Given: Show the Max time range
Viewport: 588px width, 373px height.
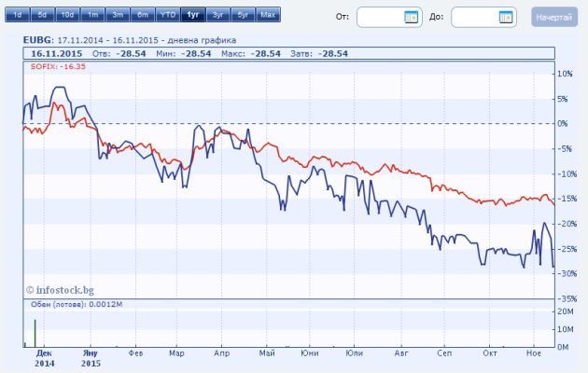Looking at the screenshot, I should click(x=268, y=16).
